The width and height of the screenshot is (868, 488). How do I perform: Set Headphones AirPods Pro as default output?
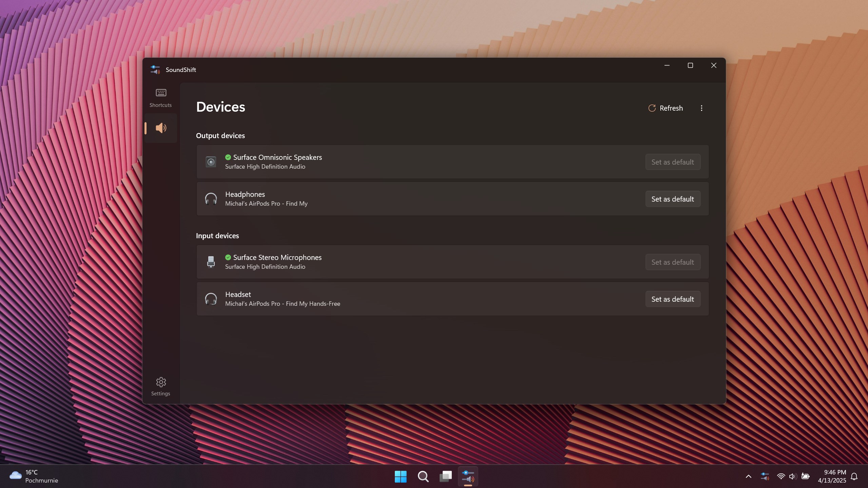point(673,199)
